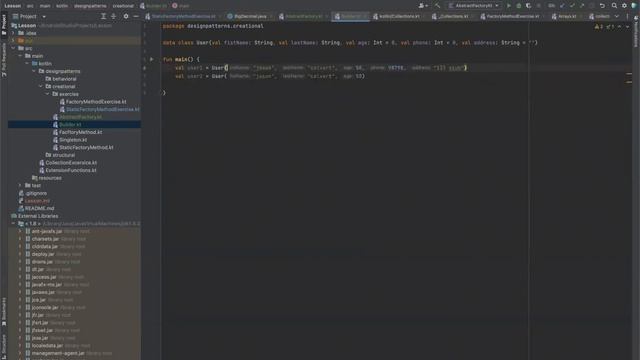Select Singleton.kt in project tree
The width and height of the screenshot is (640, 360).
[73, 140]
